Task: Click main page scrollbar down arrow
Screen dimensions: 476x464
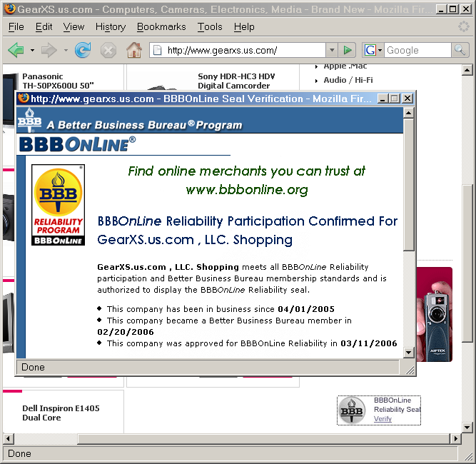Action: tap(467, 427)
